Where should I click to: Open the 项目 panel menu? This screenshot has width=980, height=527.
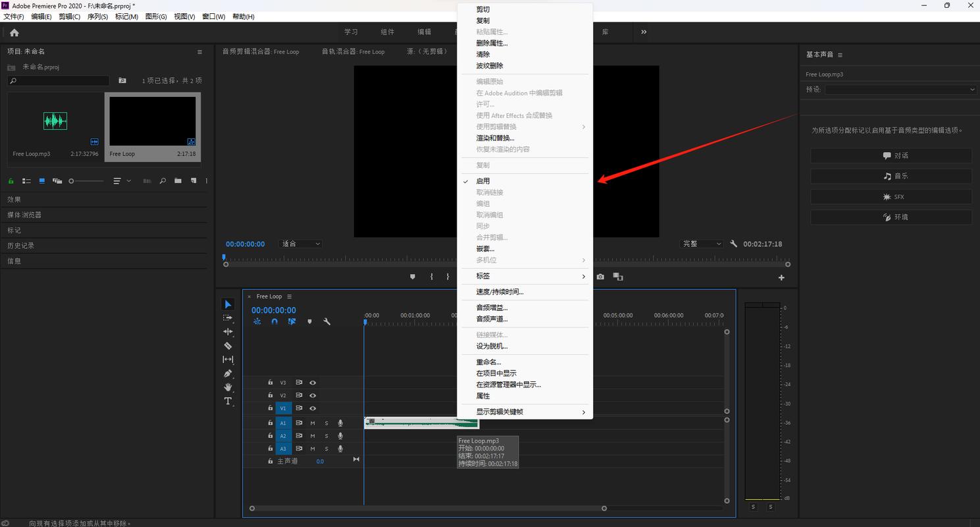coord(200,51)
